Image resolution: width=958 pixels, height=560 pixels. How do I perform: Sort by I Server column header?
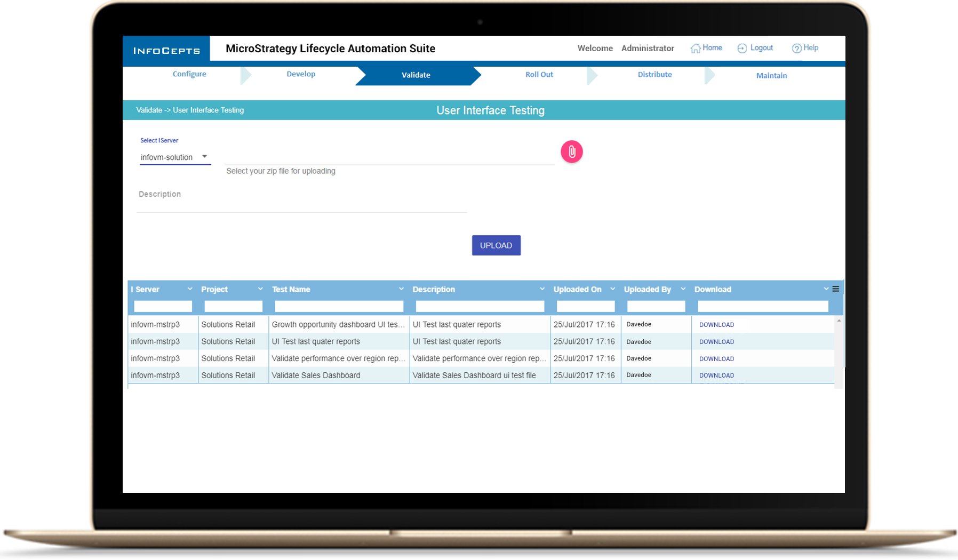pyautogui.click(x=145, y=290)
